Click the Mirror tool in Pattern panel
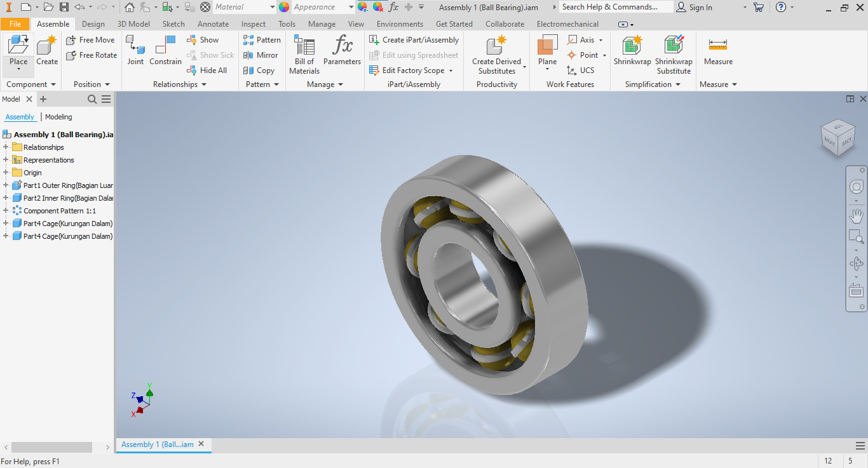 (261, 55)
